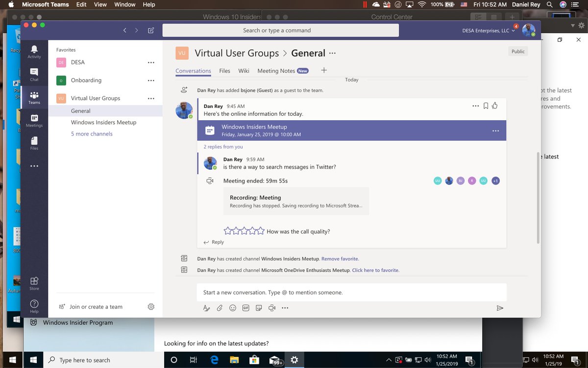Viewport: 588px width, 368px height.
Task: Open the Store icon in Teams sidebar
Action: click(x=34, y=284)
